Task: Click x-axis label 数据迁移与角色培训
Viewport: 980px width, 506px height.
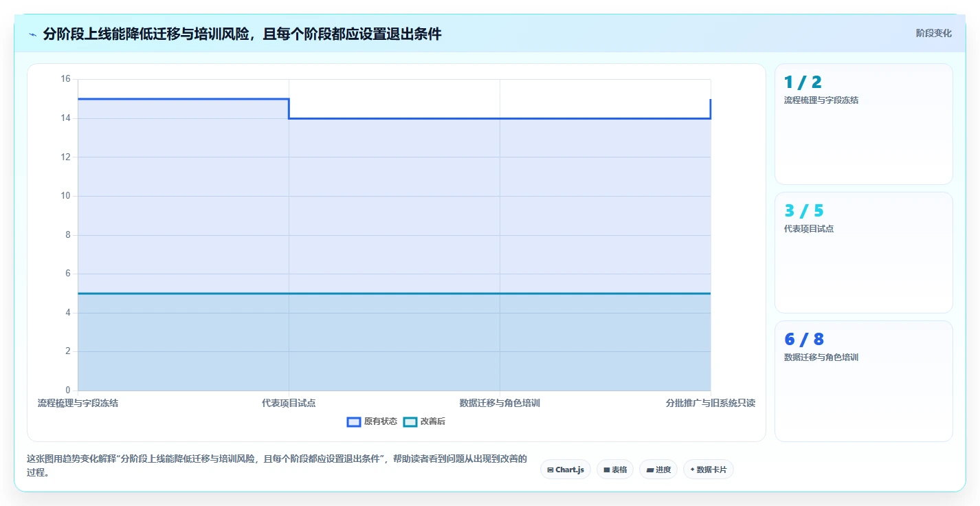Action: (500, 403)
